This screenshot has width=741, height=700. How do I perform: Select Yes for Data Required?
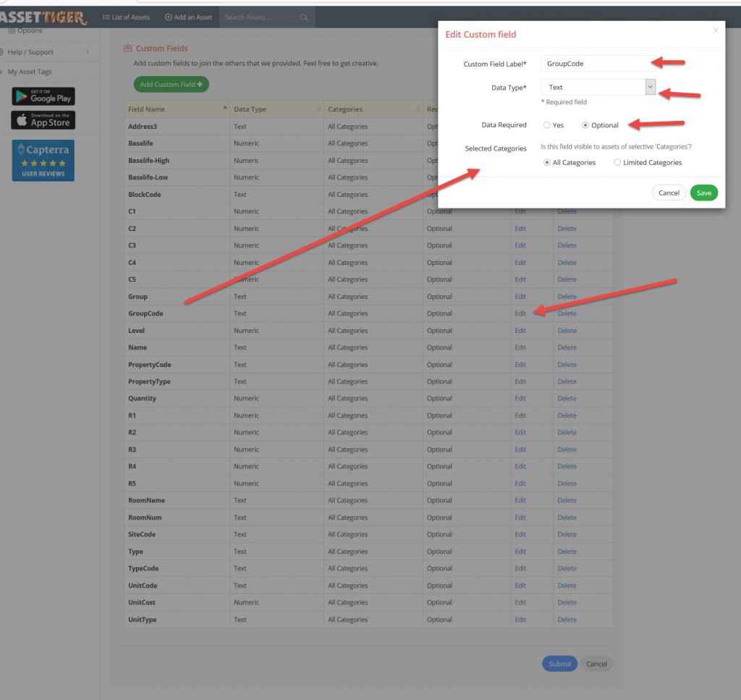(547, 125)
